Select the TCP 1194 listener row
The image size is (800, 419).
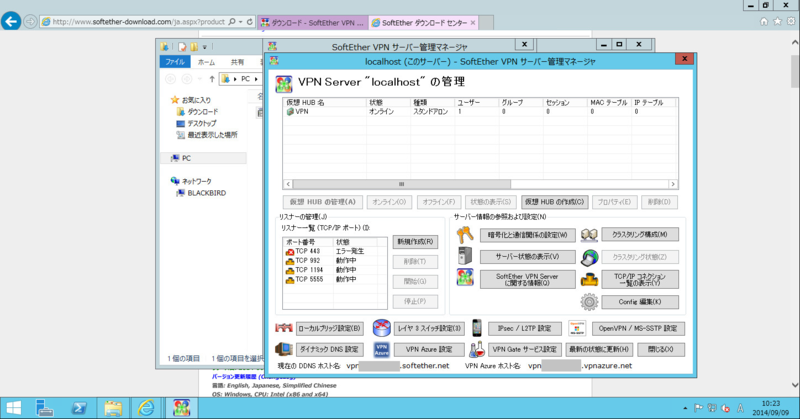[x=334, y=270]
